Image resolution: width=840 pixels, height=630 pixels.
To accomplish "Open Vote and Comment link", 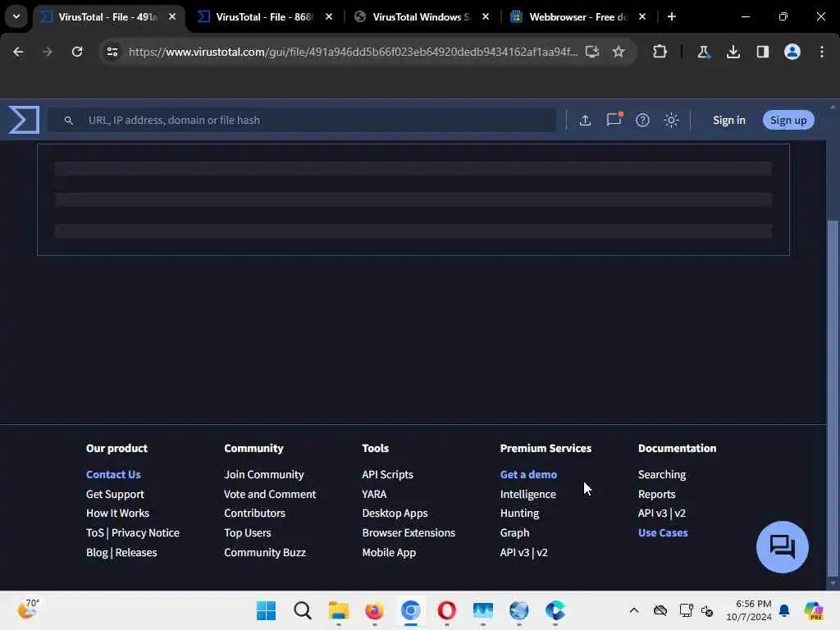I will tap(270, 494).
